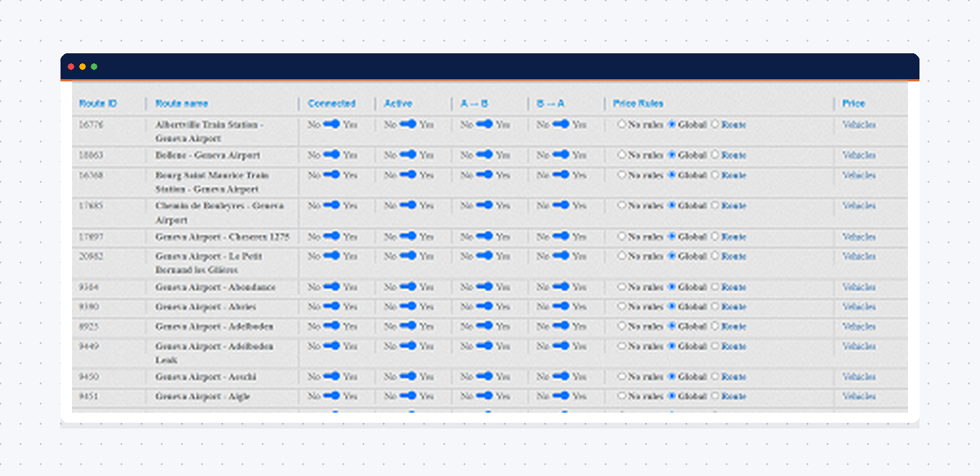Open Vehicles link for route 20882
This screenshot has width=980, height=476.
coord(859,256)
